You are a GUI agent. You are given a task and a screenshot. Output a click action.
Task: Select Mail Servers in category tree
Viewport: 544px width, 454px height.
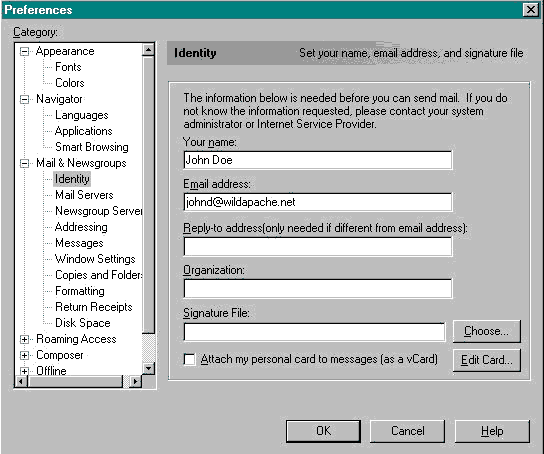[x=84, y=195]
